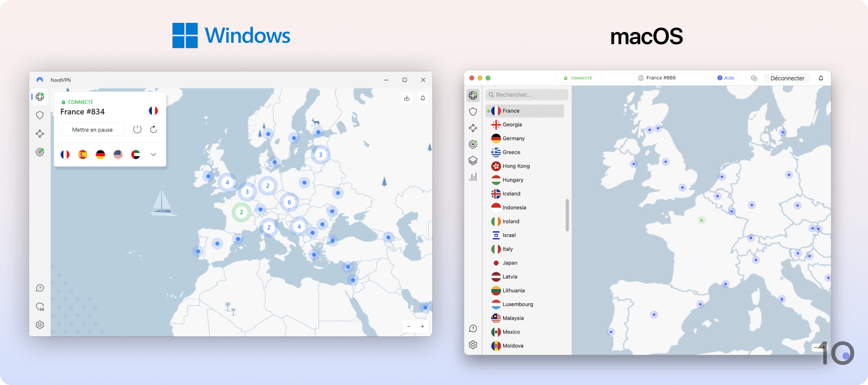Image resolution: width=868 pixels, height=385 pixels.
Task: Select France in macOS country list
Action: pyautogui.click(x=525, y=111)
